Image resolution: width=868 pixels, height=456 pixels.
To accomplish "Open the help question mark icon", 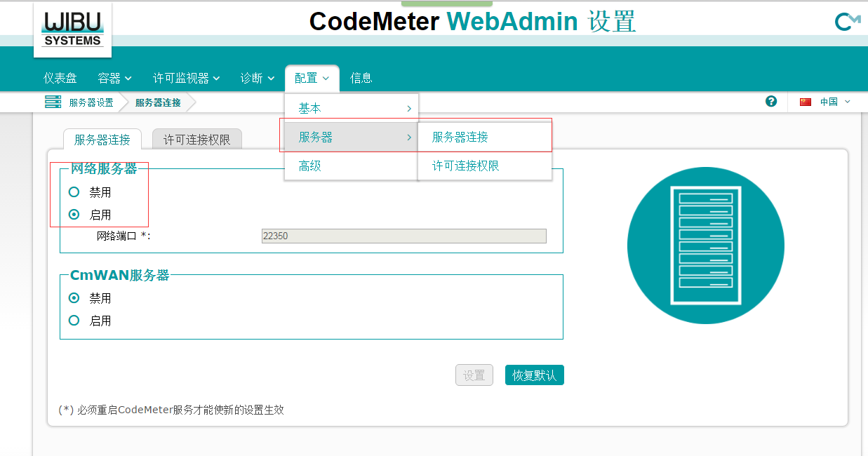I will coord(771,102).
